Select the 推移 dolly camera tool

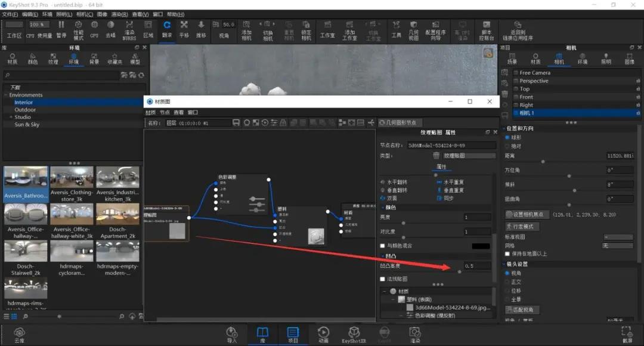pos(201,25)
